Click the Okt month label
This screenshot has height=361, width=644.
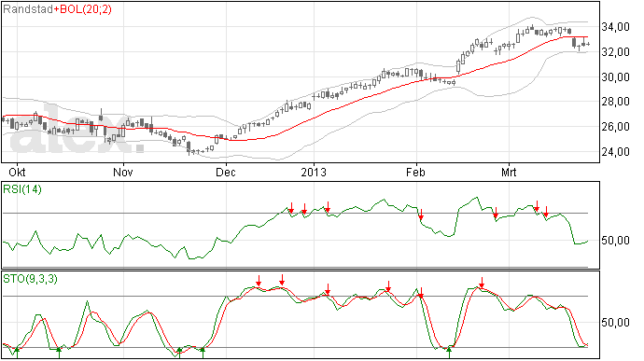[17, 172]
